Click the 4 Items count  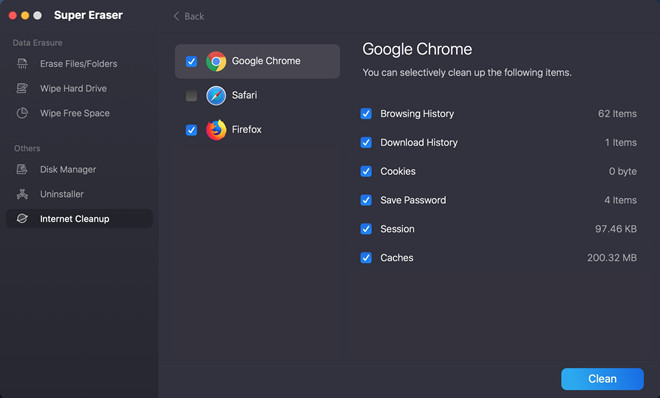pyautogui.click(x=620, y=200)
